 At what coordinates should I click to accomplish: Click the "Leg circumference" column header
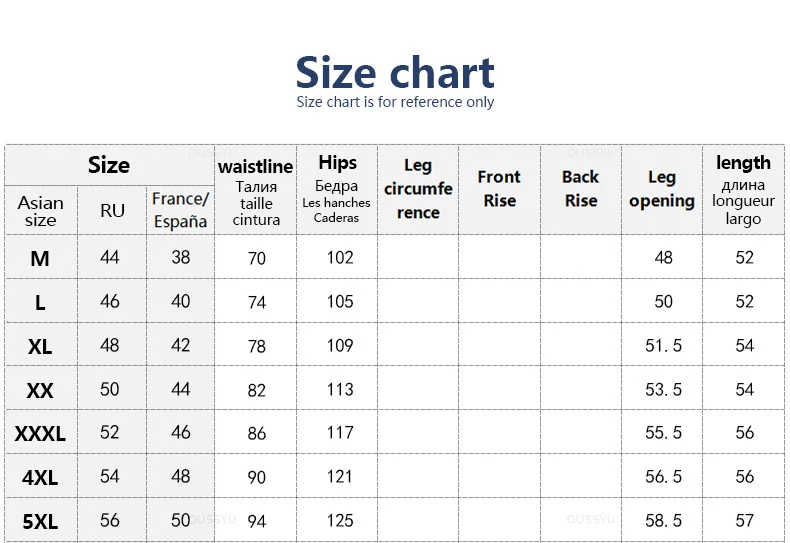pos(418,189)
